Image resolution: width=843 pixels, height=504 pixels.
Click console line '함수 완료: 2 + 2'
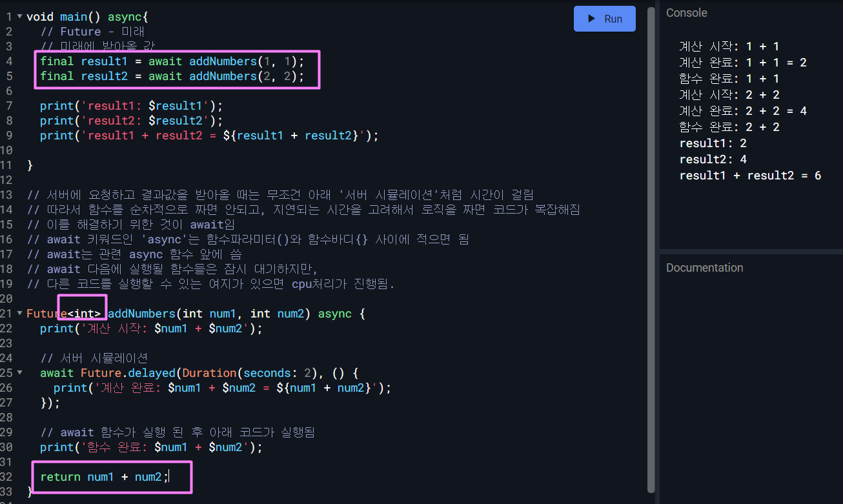coord(729,127)
